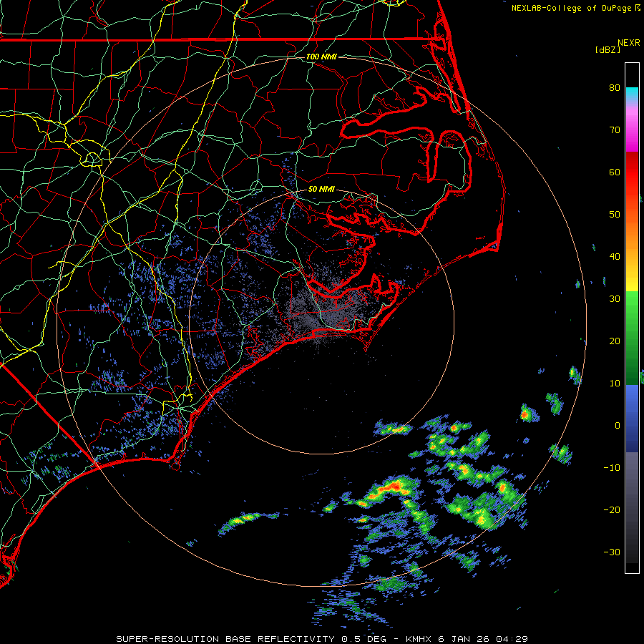The height and width of the screenshot is (644, 644).
Task: Click the 10 value on the dBZ scale
Action: pos(615,384)
